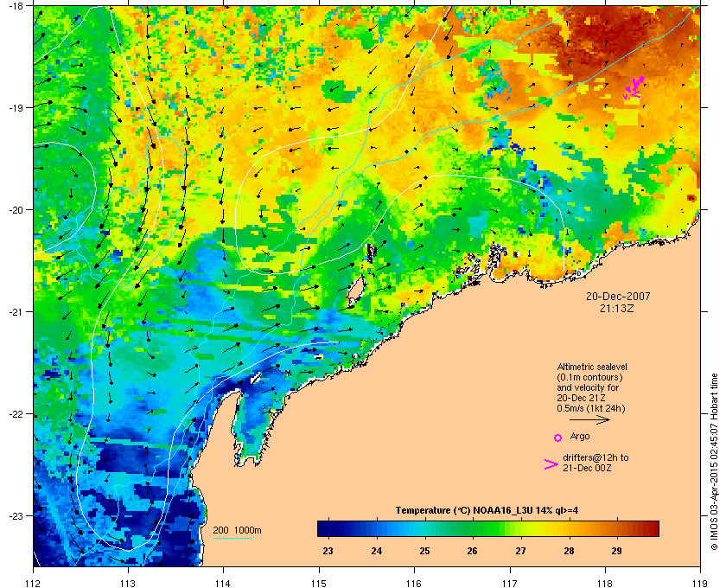Screen dimensions: 726x588
Task: Click the '20-Dec 21 Z' legend line
Action: tap(581, 398)
